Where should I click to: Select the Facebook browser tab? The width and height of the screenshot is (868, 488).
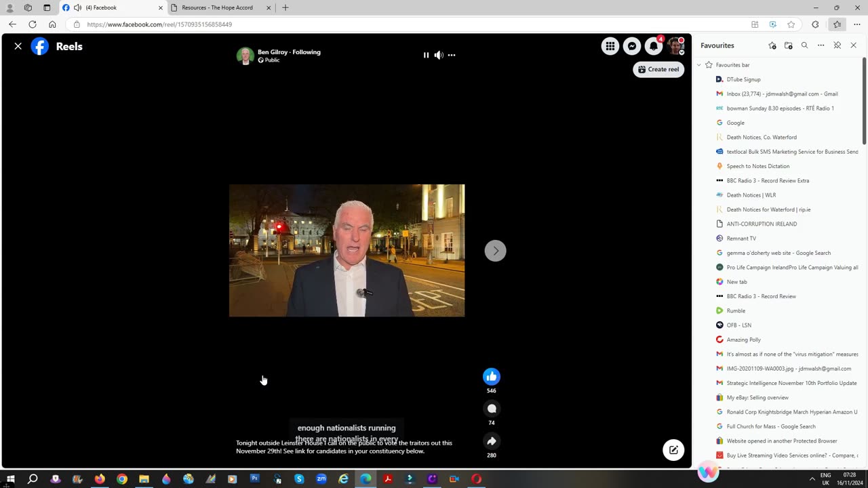click(x=112, y=7)
